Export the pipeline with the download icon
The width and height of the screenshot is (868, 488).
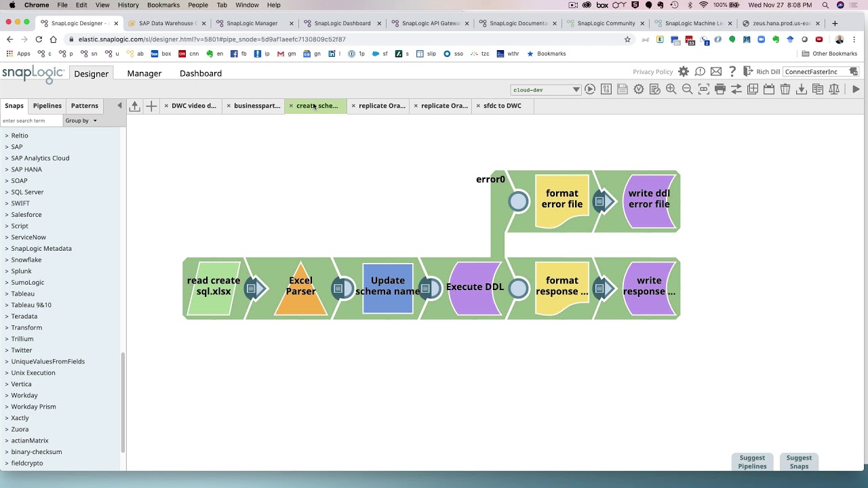[x=802, y=89]
